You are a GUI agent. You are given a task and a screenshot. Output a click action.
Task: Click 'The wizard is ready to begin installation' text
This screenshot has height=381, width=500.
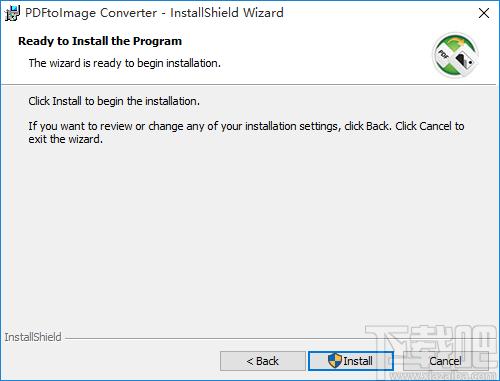click(x=125, y=63)
